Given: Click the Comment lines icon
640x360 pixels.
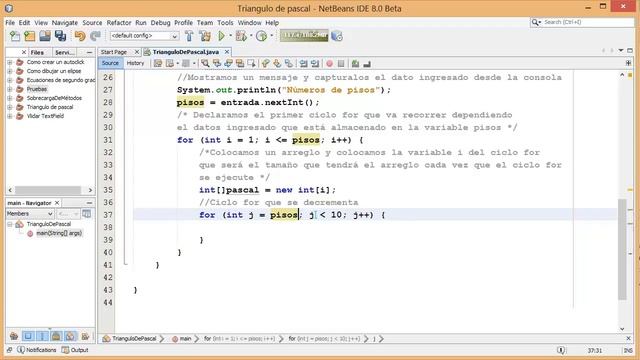Looking at the screenshot, I should (x=356, y=63).
